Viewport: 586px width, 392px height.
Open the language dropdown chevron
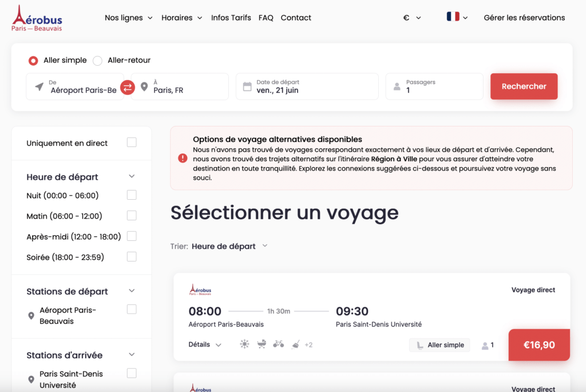pos(465,18)
